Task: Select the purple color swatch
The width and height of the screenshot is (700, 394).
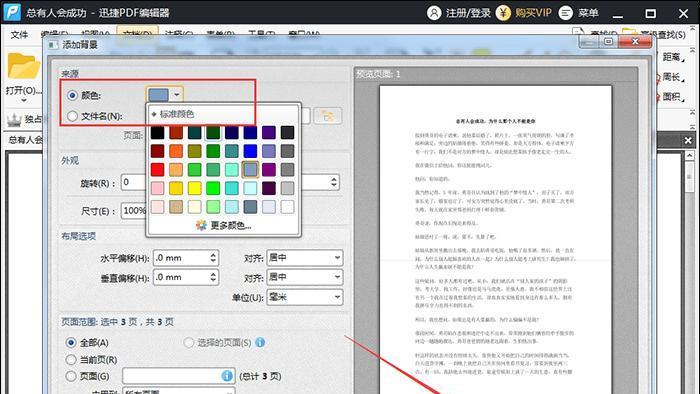Action: click(269, 170)
